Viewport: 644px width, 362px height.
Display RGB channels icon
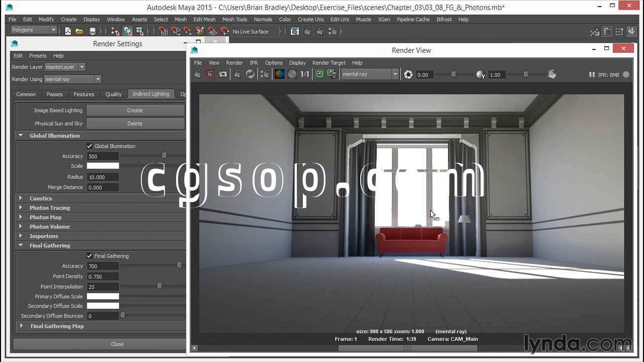279,74
